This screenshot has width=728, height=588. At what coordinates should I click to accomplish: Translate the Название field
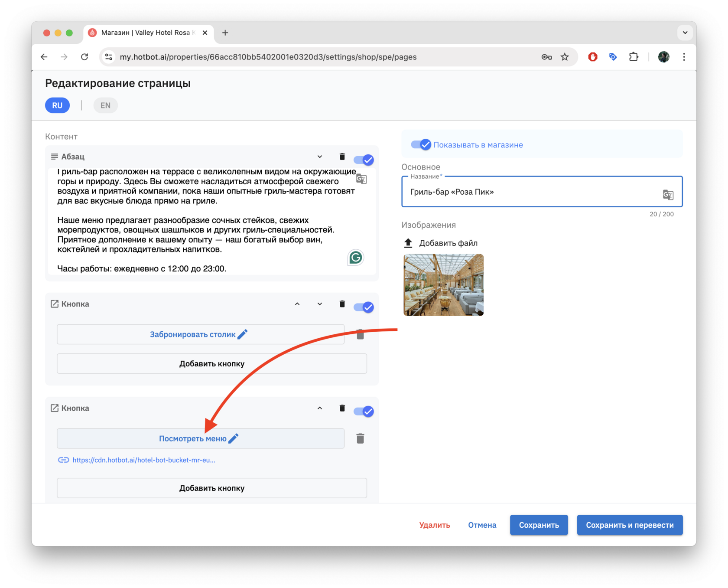(668, 195)
